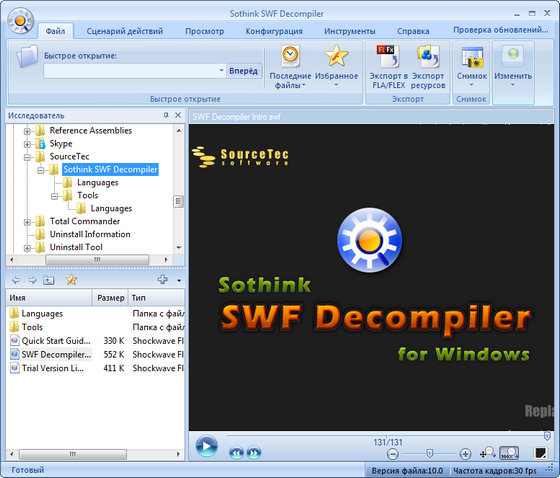Go up one folder level icon

pos(49,280)
